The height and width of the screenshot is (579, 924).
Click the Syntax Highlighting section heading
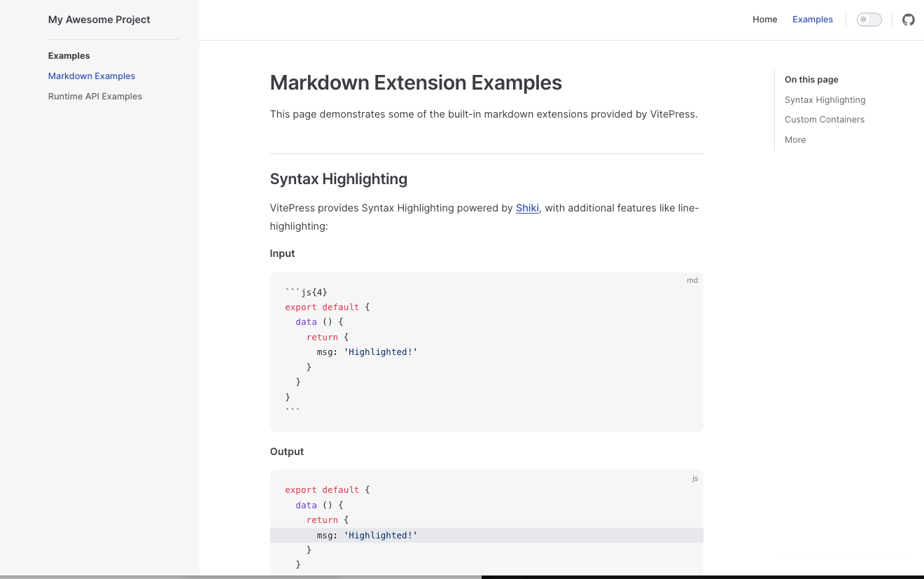pyautogui.click(x=338, y=179)
